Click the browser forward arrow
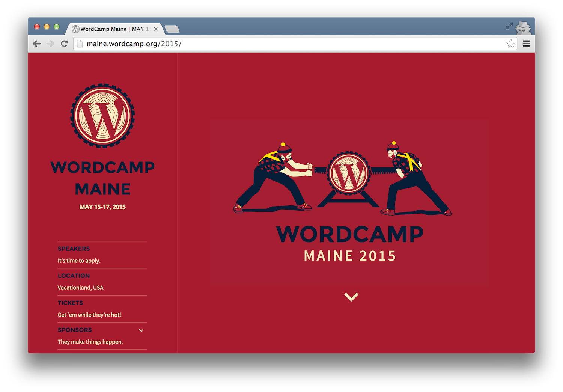563x392 pixels. point(50,44)
